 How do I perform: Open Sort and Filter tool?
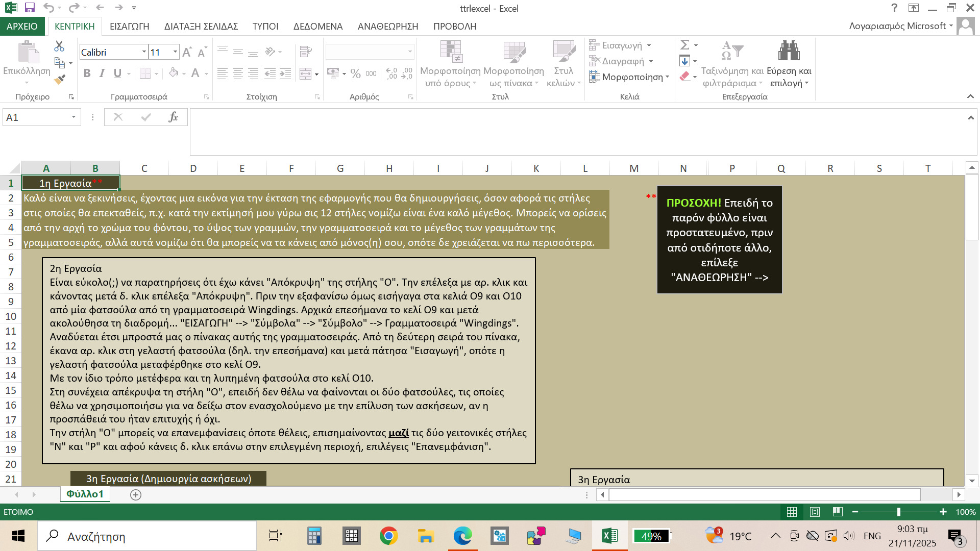tap(732, 64)
